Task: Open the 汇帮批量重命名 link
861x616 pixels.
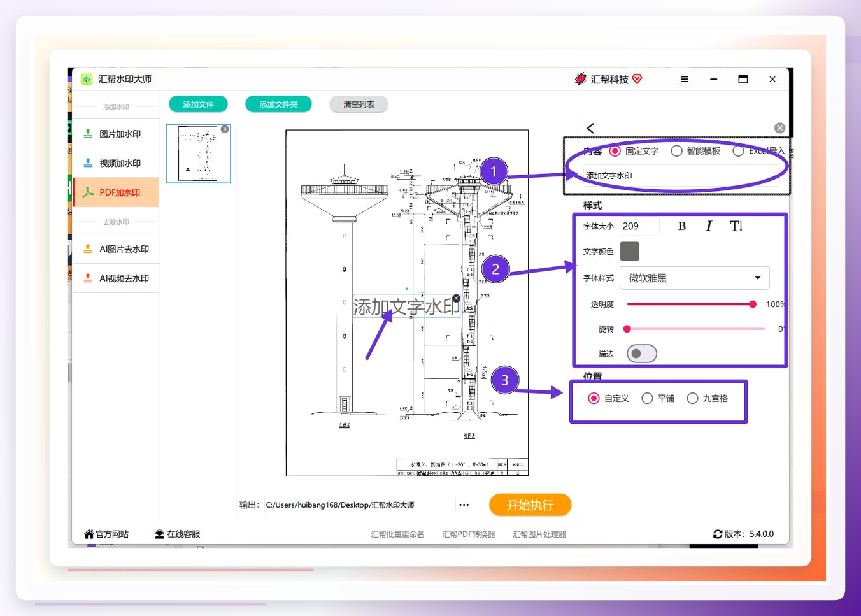Action: [x=397, y=534]
